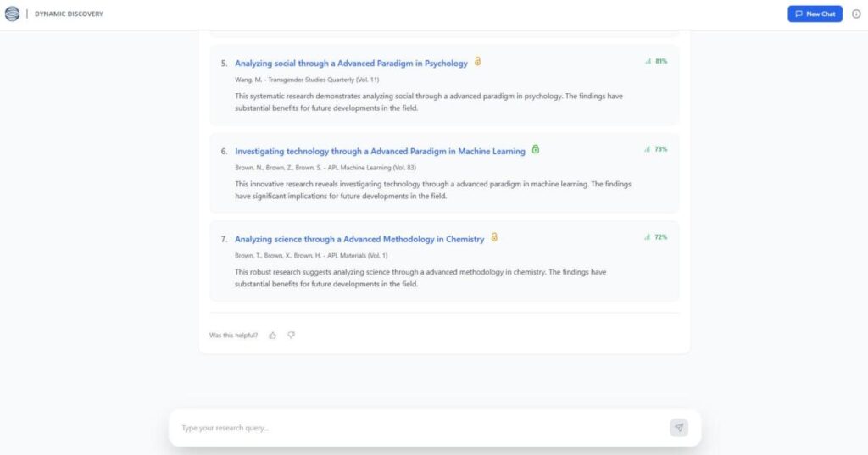Click the 81% relevance score indicator
Viewport: 868px width, 455px height.
[x=656, y=61]
